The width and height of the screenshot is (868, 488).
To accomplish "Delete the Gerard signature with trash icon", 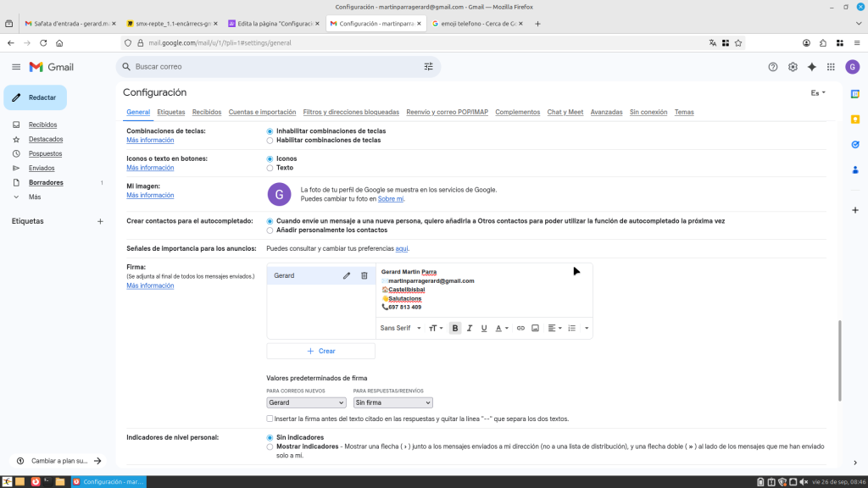I will (364, 275).
